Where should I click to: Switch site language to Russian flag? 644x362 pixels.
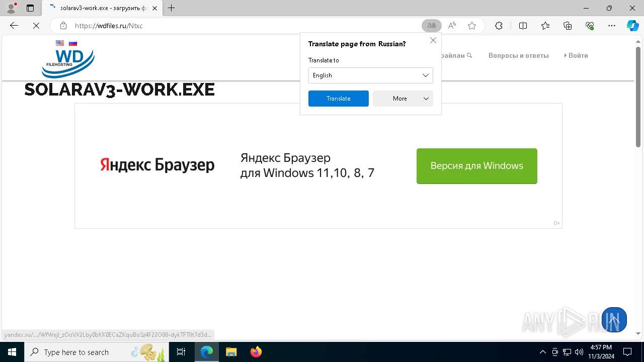tap(73, 43)
